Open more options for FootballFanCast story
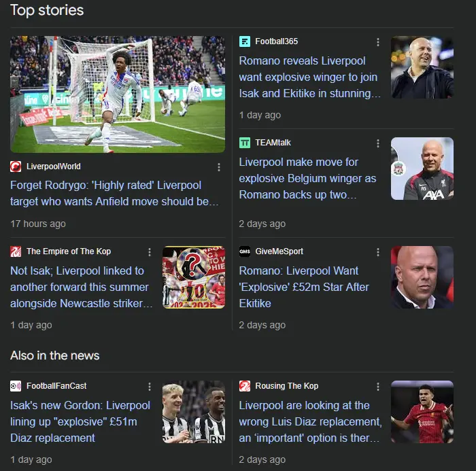Viewport: 476px width, 471px height. point(150,387)
